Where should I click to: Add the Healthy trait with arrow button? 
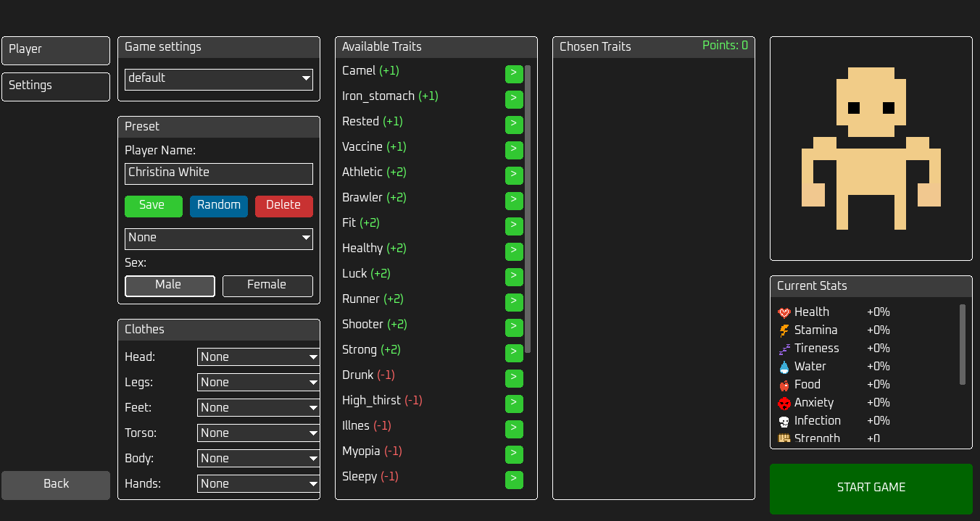tap(514, 251)
